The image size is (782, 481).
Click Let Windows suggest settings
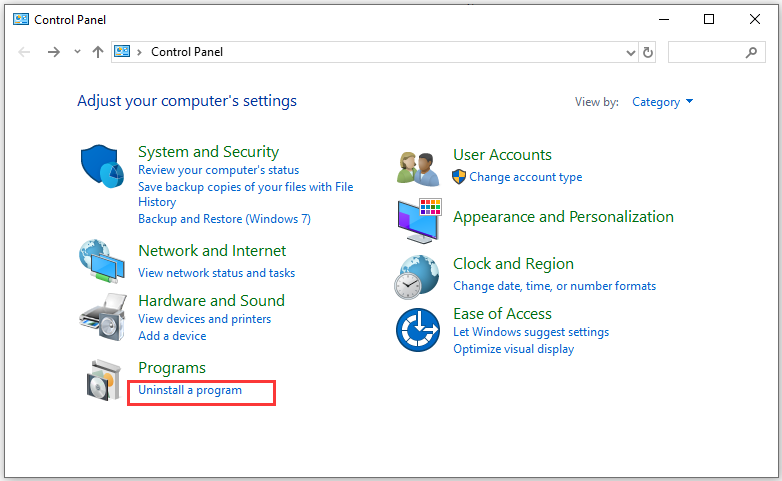[x=531, y=332]
